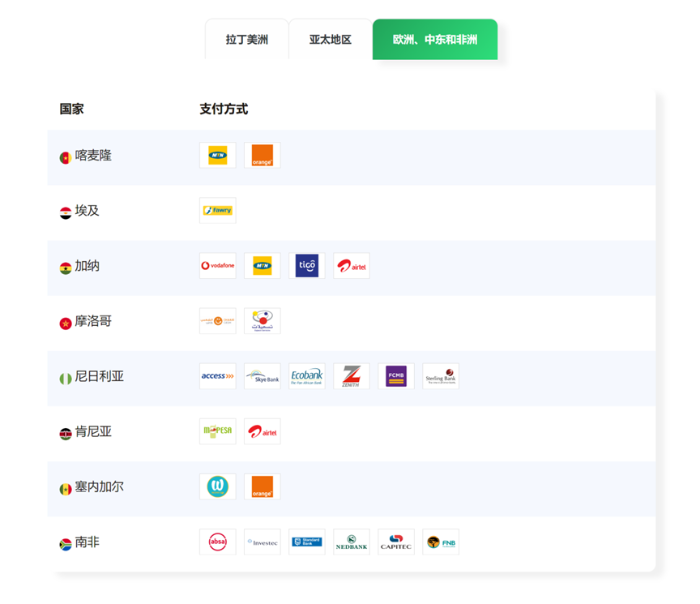Click the Egypt flag icon
This screenshot has height=604, width=700.
[x=66, y=213]
